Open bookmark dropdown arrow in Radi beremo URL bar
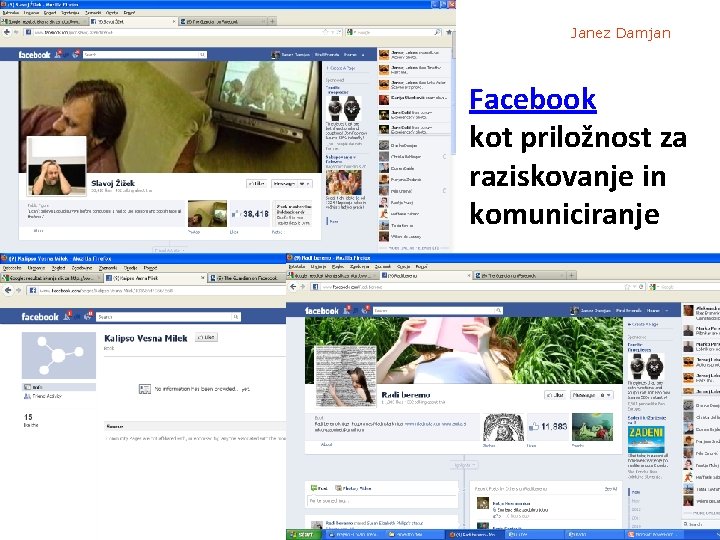This screenshot has width=720, height=540. (x=635, y=287)
